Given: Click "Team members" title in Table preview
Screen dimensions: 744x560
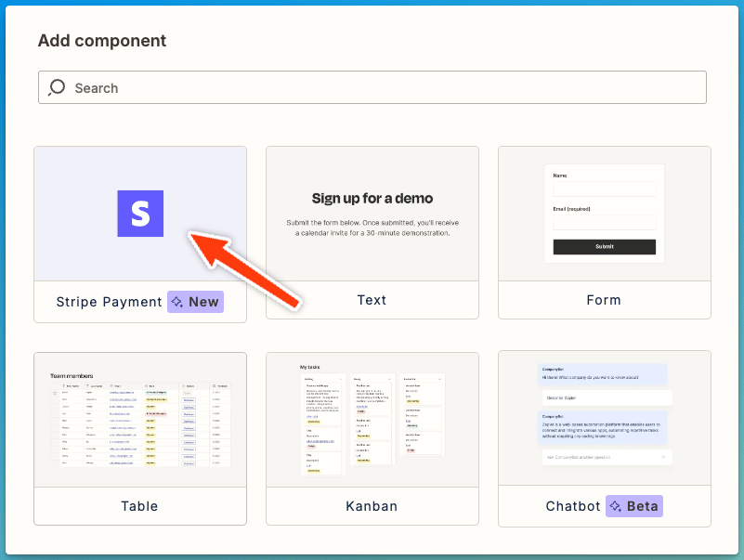Looking at the screenshot, I should 72,376.
